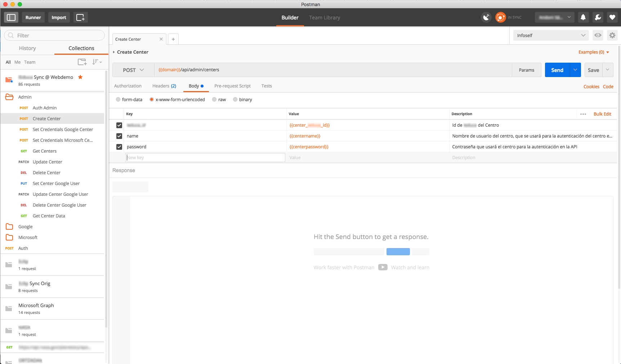The height and width of the screenshot is (364, 621).
Task: Select Update Center Google User request
Action: click(x=52, y=194)
